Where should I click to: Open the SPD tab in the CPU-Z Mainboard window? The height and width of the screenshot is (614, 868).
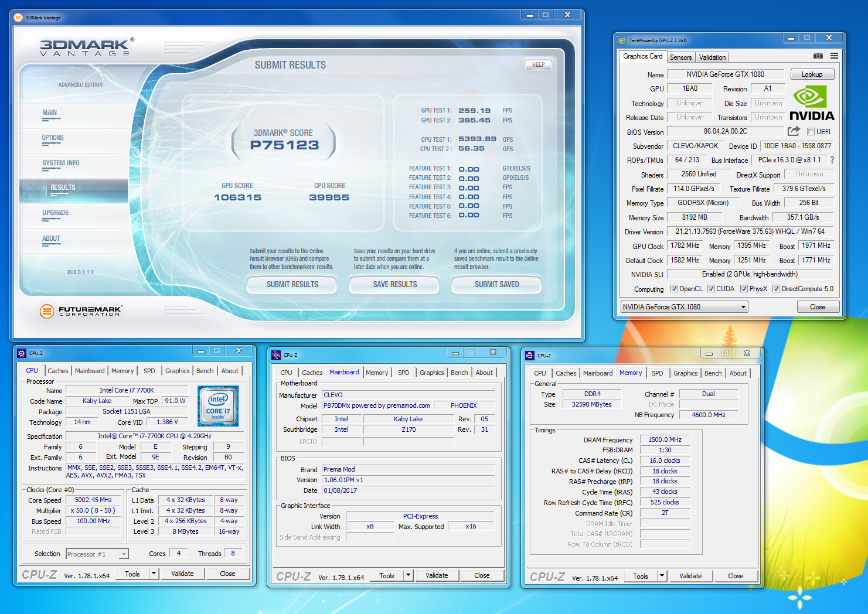[404, 373]
